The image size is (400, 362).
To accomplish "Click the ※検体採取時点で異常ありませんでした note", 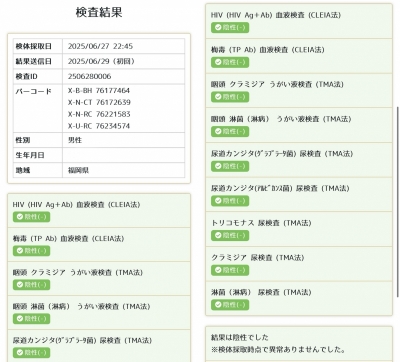I will coord(278,349).
